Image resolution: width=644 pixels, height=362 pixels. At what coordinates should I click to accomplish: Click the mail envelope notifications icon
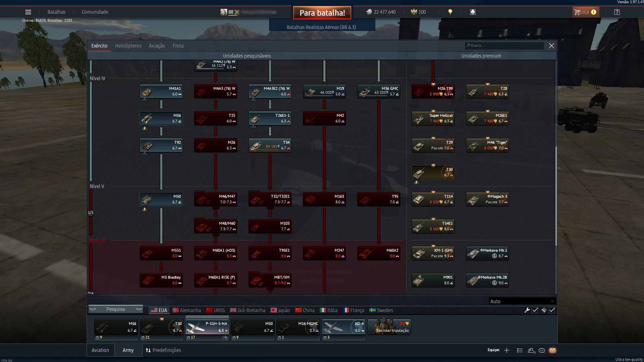[x=553, y=350]
